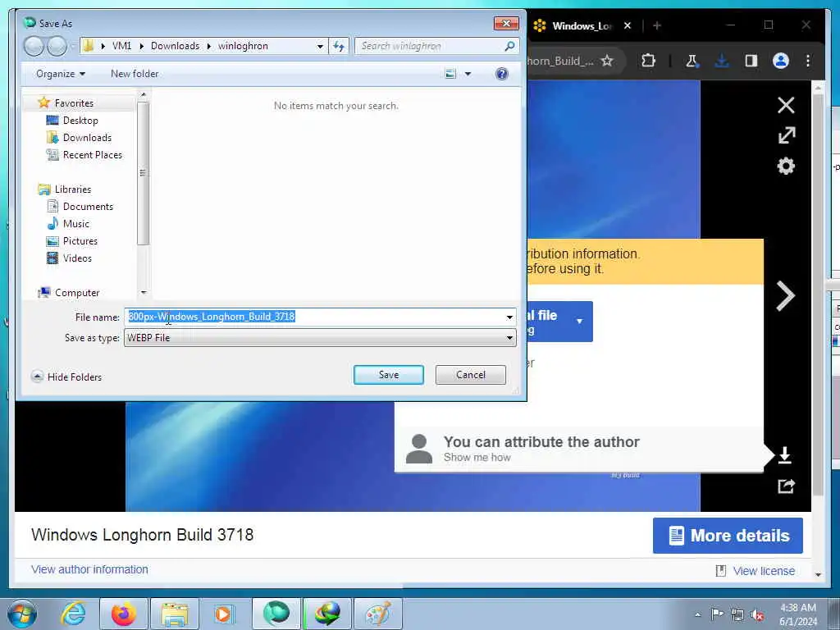Open the View license link
Screen dimensions: 840x630
click(x=764, y=571)
